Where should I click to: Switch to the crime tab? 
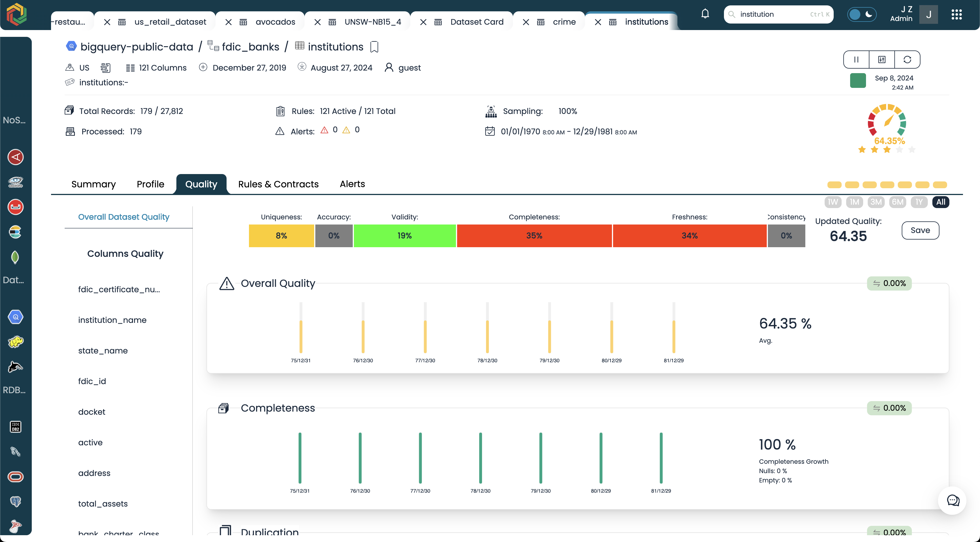(x=564, y=22)
